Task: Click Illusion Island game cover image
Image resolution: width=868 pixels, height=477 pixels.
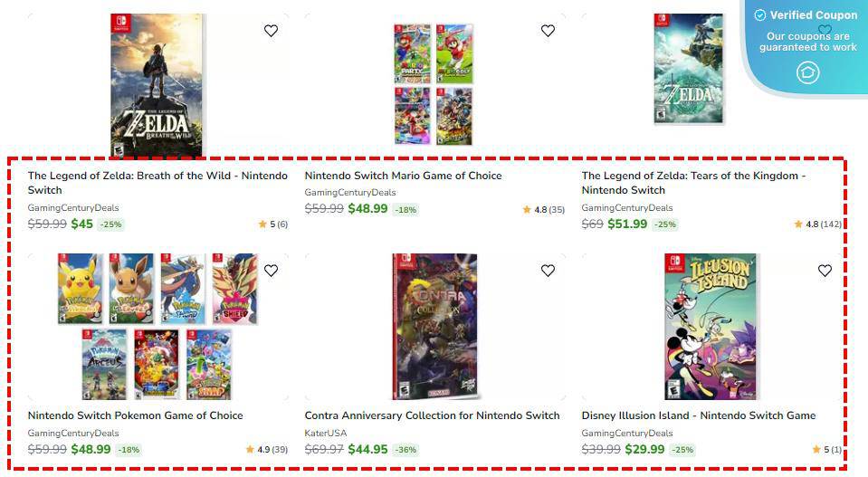Action: tap(711, 327)
